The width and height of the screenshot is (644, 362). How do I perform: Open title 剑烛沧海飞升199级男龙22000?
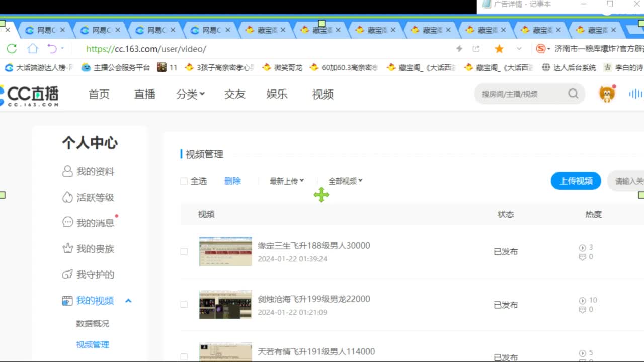point(314,299)
